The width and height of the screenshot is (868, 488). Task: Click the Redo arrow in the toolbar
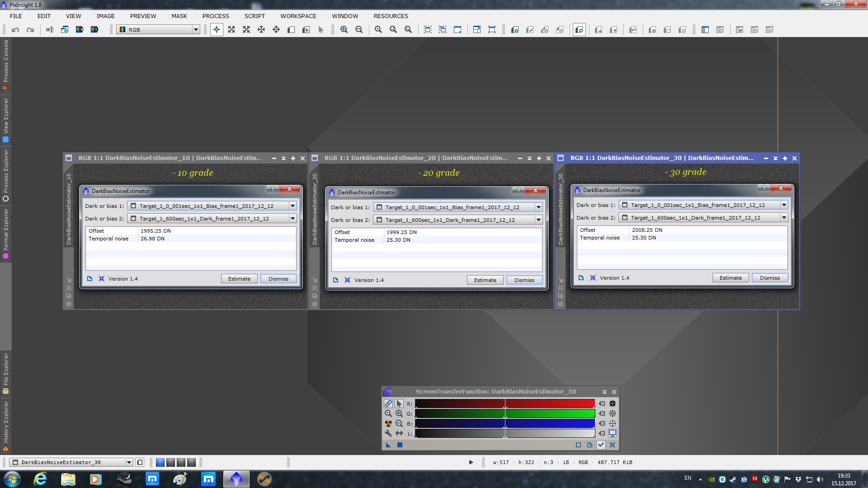pos(30,30)
